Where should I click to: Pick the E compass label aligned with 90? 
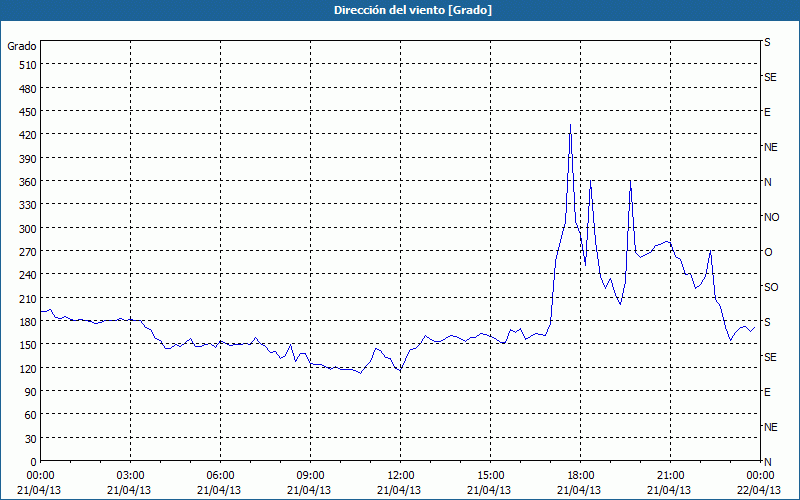[x=767, y=392]
